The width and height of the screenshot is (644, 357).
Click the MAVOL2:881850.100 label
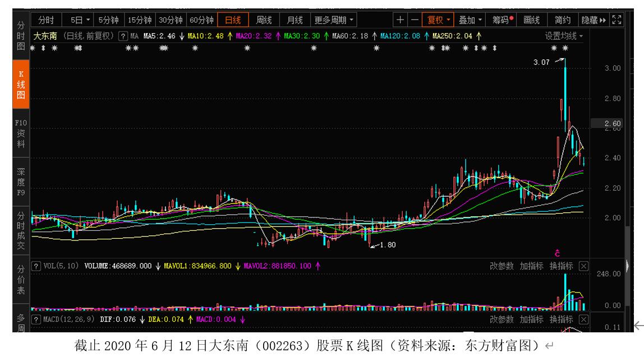[x=278, y=266]
